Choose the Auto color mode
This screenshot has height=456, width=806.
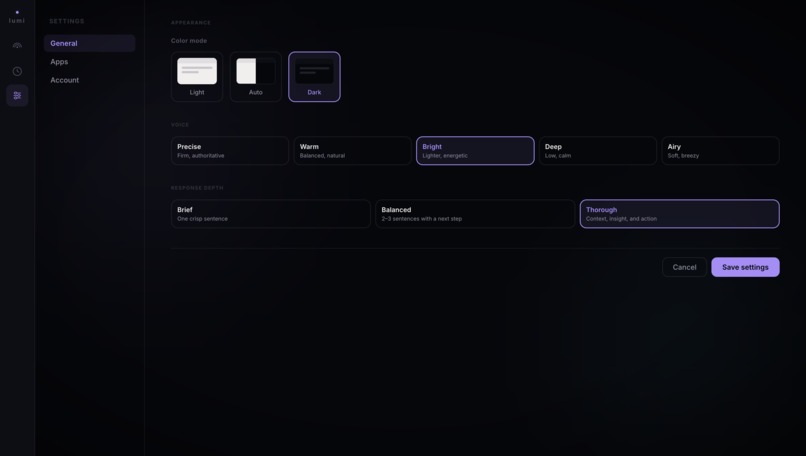[255, 77]
